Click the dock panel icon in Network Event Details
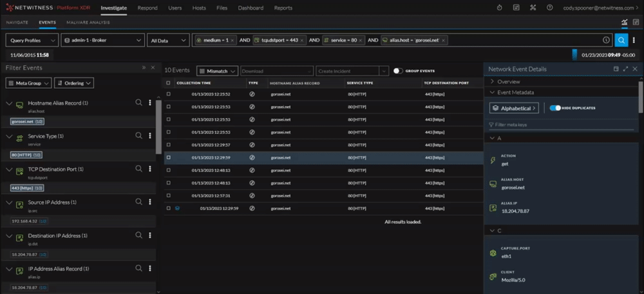Screen dimensions: 644x294 (616, 69)
